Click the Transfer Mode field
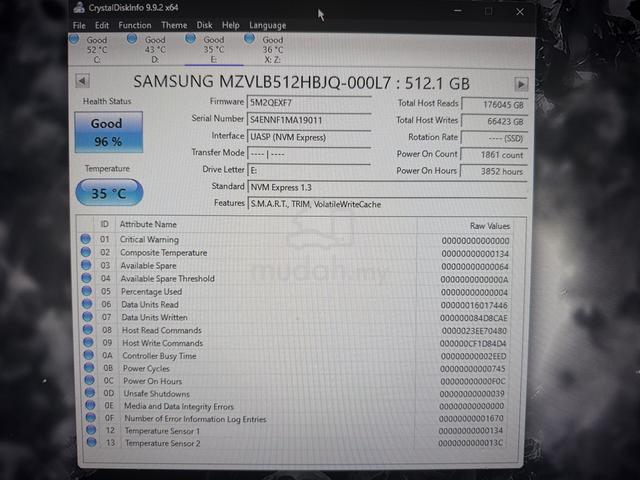This screenshot has height=480, width=640. (x=309, y=154)
